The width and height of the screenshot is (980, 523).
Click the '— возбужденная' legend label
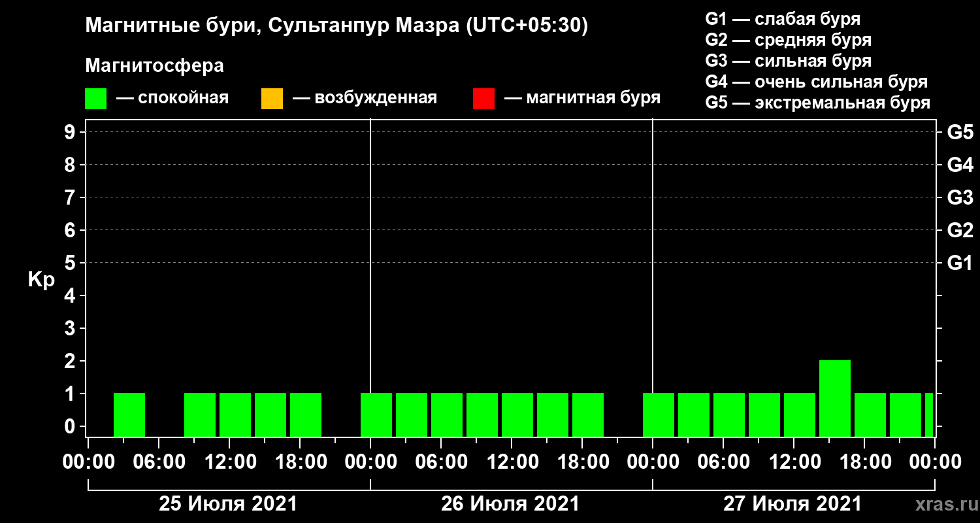pyautogui.click(x=365, y=99)
